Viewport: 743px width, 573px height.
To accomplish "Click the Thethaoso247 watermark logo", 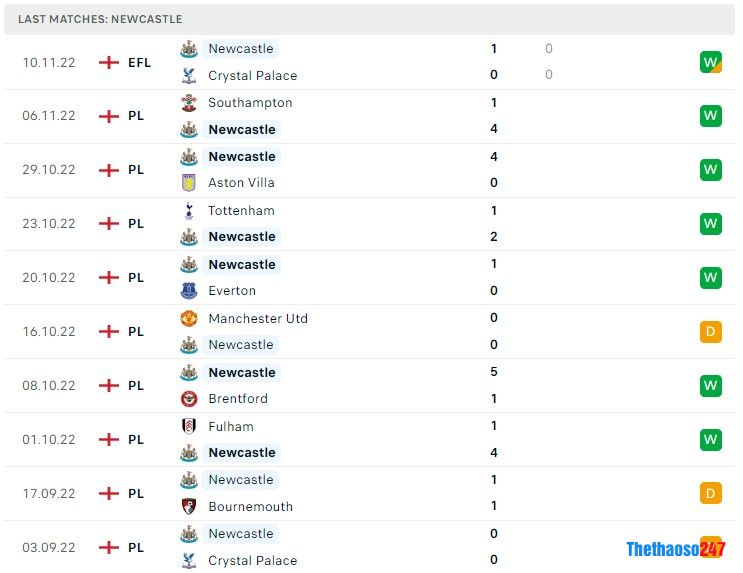I will click(x=675, y=549).
